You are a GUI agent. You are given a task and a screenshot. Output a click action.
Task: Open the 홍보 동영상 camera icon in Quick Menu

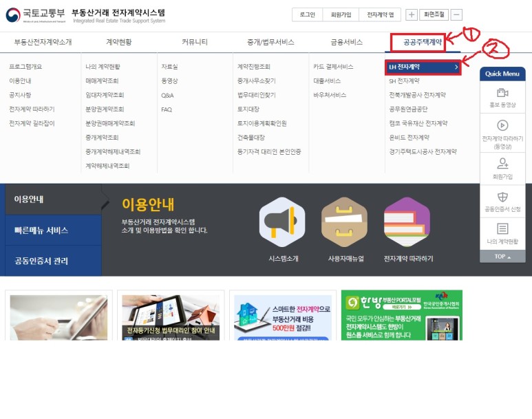(x=502, y=93)
